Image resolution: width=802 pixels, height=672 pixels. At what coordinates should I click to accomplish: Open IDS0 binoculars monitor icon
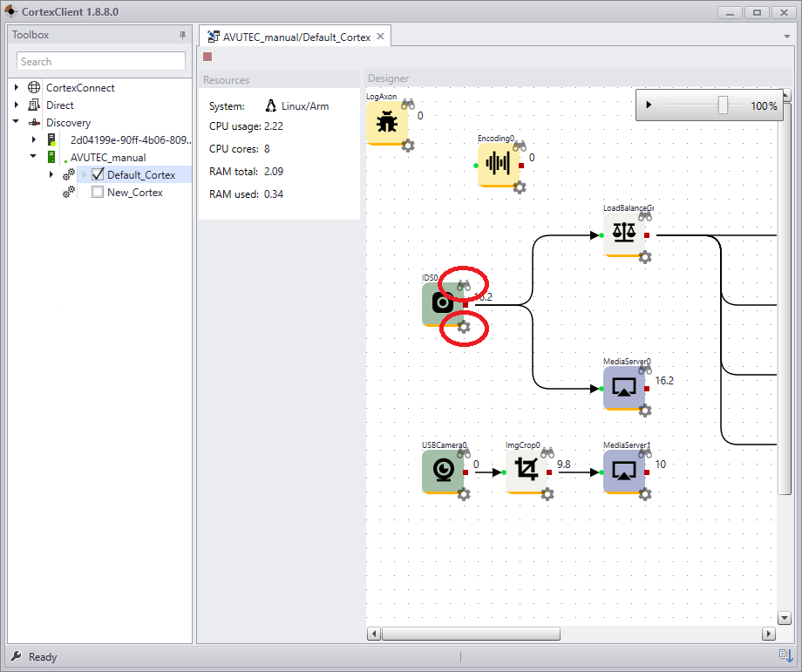(464, 285)
